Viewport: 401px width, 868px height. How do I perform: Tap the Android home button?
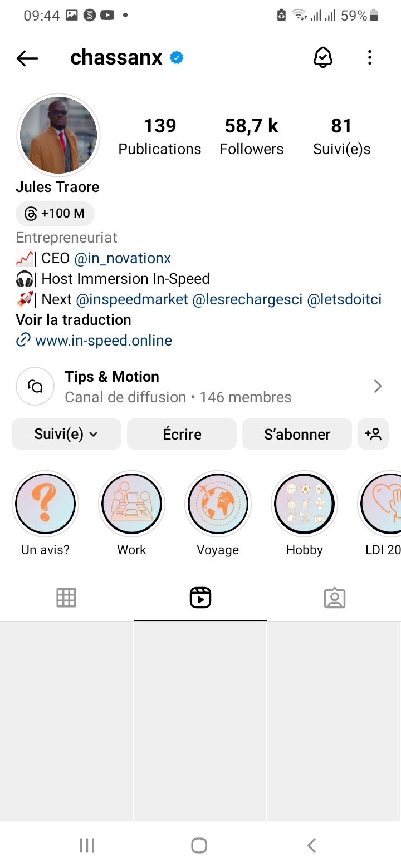(199, 846)
